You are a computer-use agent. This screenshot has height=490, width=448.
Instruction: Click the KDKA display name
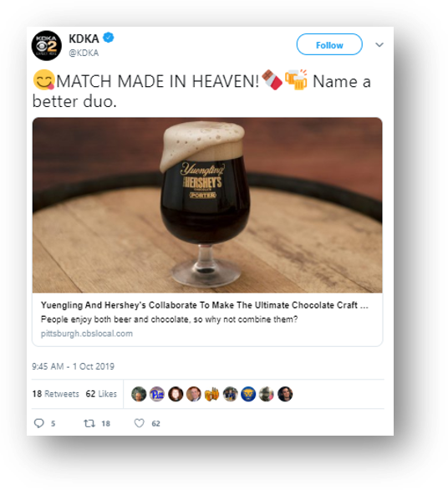tap(84, 38)
